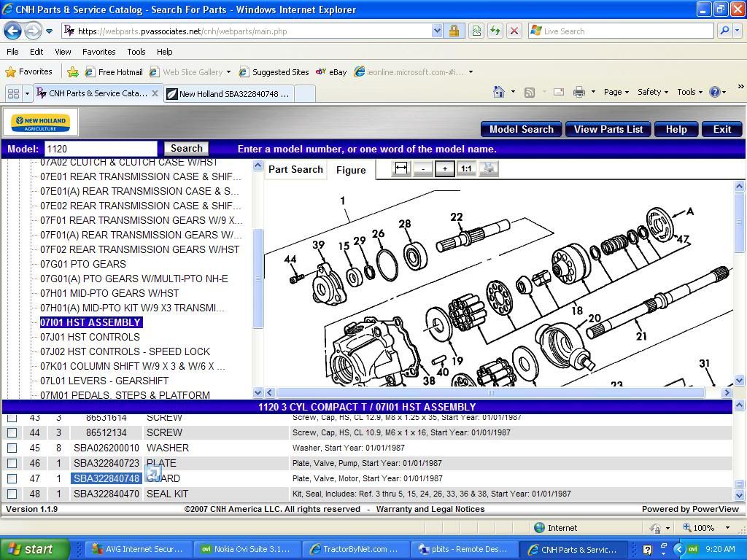This screenshot has width=747, height=560.
Task: Switch to the Part Search tab
Action: [x=295, y=169]
